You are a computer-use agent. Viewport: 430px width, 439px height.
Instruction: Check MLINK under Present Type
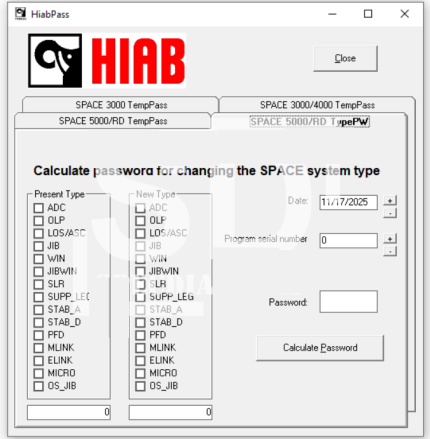[39, 348]
